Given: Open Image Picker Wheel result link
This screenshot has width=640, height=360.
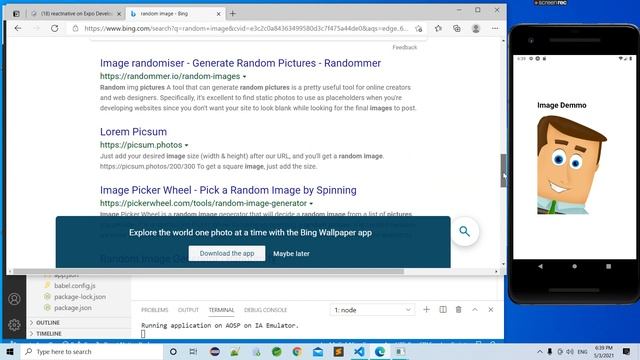Looking at the screenshot, I should tap(228, 190).
